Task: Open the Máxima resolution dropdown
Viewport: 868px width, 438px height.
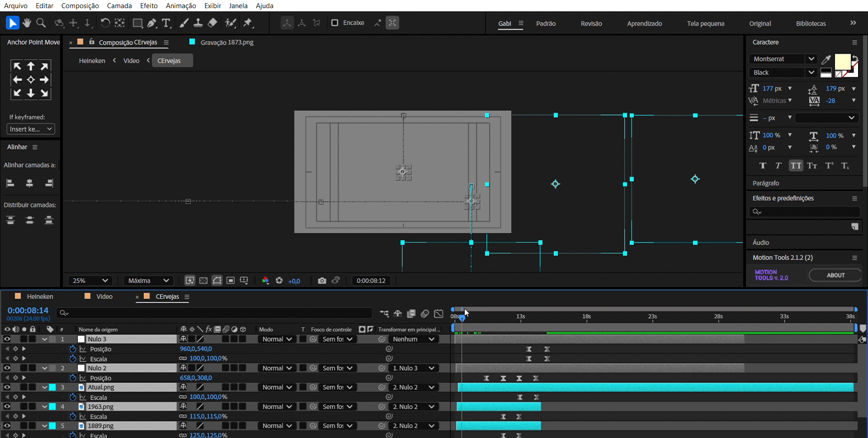Action: coord(148,281)
